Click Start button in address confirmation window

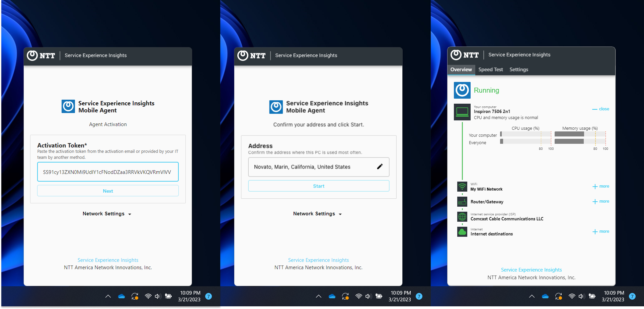[x=319, y=186]
